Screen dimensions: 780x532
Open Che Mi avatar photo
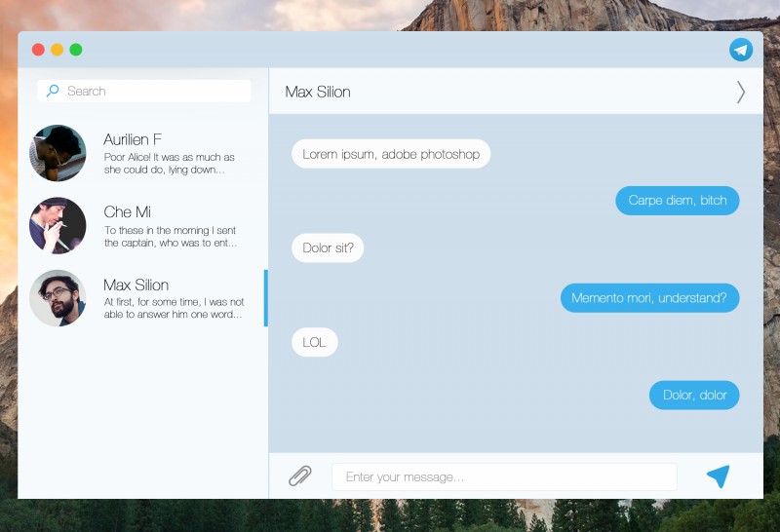[58, 226]
